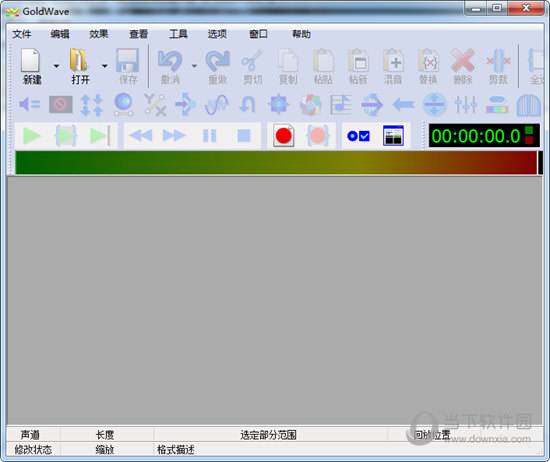Click the red Record button

283,136
